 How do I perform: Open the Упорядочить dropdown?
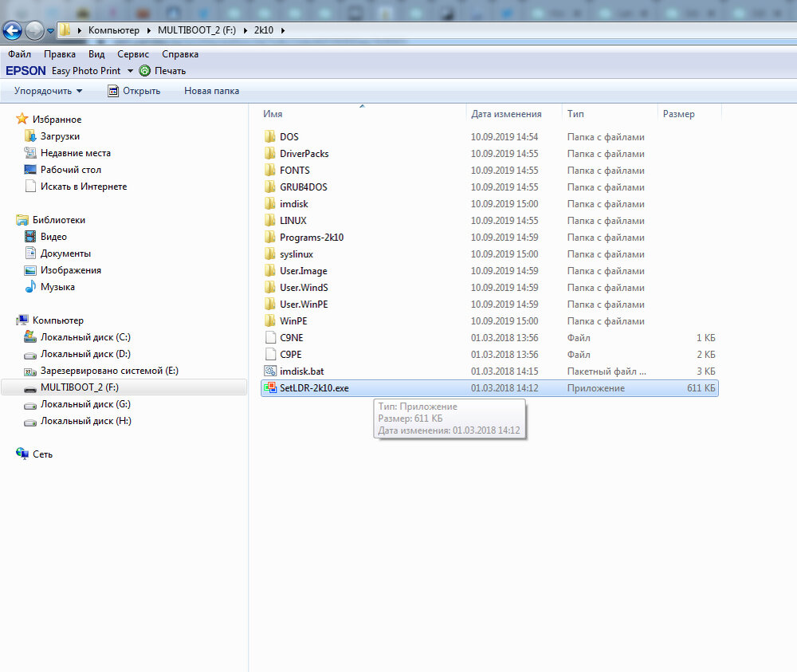pos(48,91)
